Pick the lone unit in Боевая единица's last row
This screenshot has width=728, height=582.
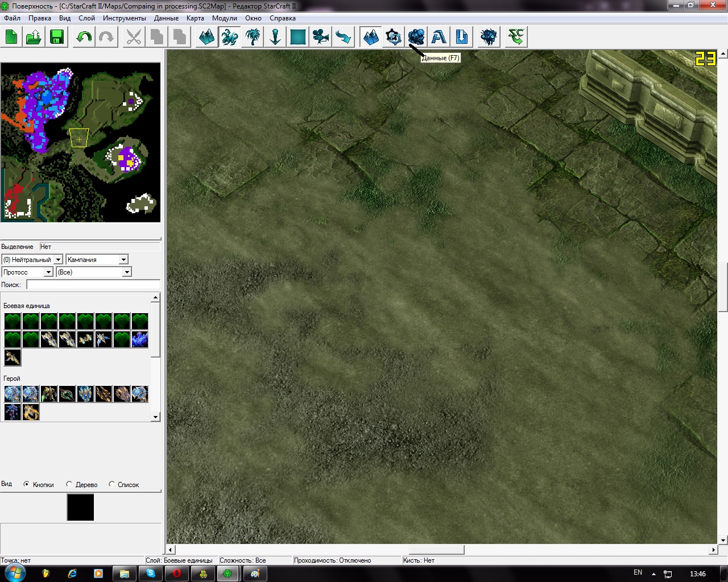(12, 357)
